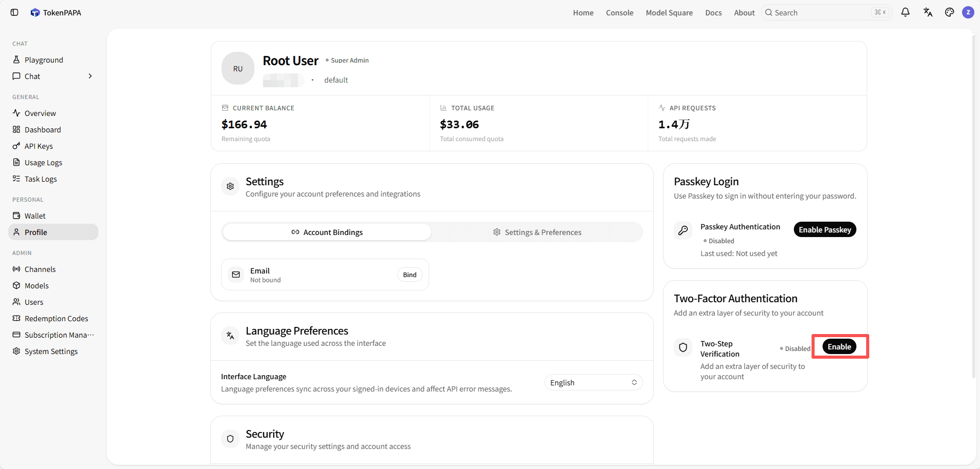Click the current balance $166.94 value
This screenshot has width=980, height=469.
[244, 124]
